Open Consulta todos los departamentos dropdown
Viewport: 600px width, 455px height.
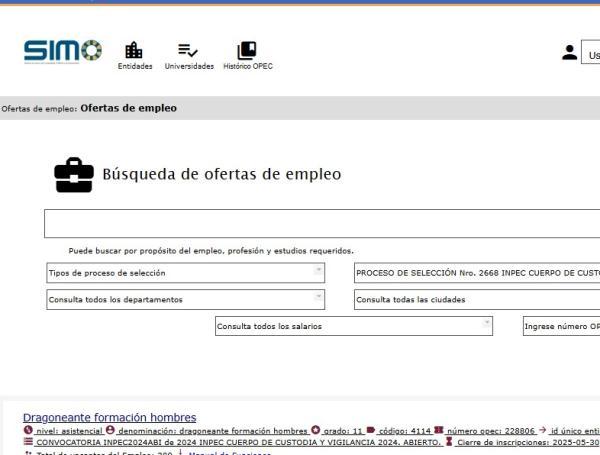(186, 300)
